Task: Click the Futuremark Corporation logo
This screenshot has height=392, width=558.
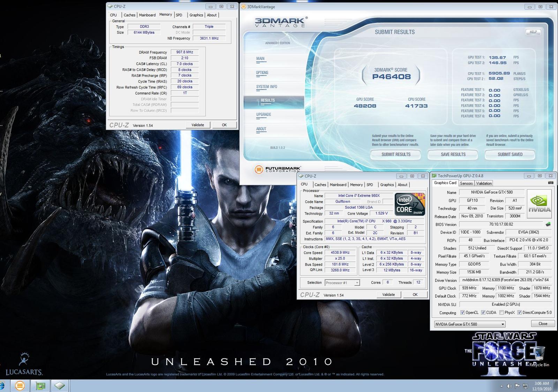Action: tap(278, 169)
